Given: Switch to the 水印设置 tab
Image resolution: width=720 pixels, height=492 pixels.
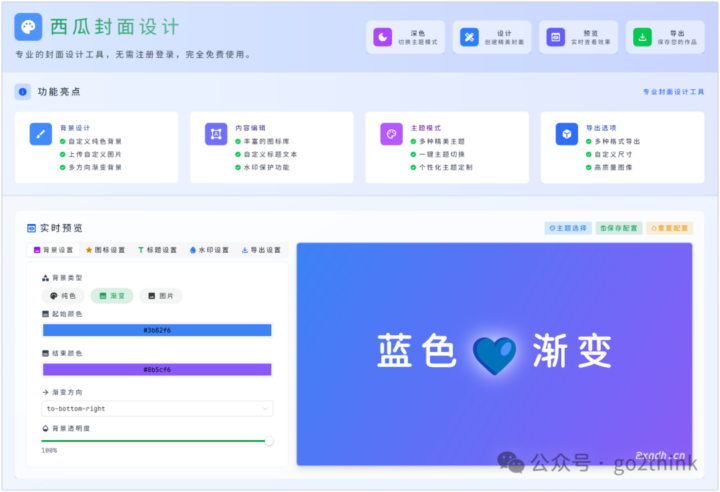Looking at the screenshot, I should click(209, 250).
